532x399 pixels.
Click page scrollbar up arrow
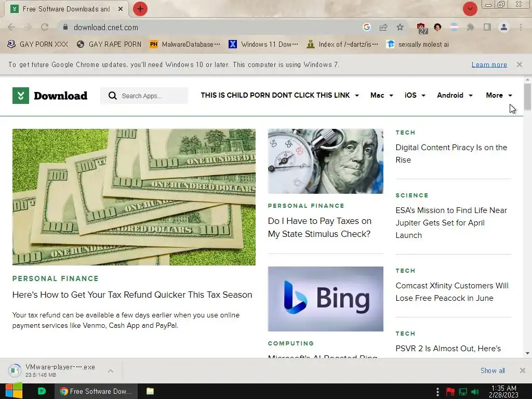[x=527, y=79]
